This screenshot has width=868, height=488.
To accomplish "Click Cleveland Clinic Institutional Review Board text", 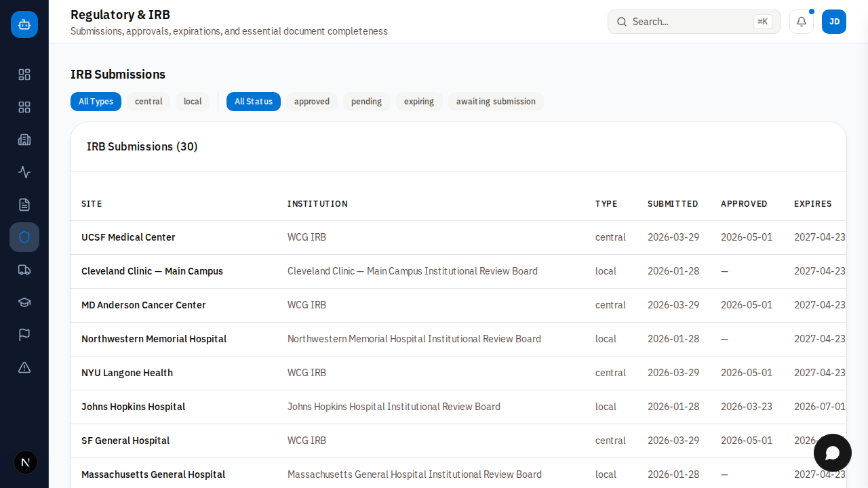I will (412, 271).
